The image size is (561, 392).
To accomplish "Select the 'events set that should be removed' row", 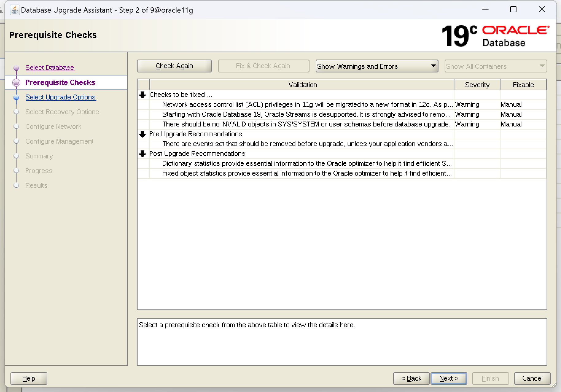I will click(x=342, y=144).
